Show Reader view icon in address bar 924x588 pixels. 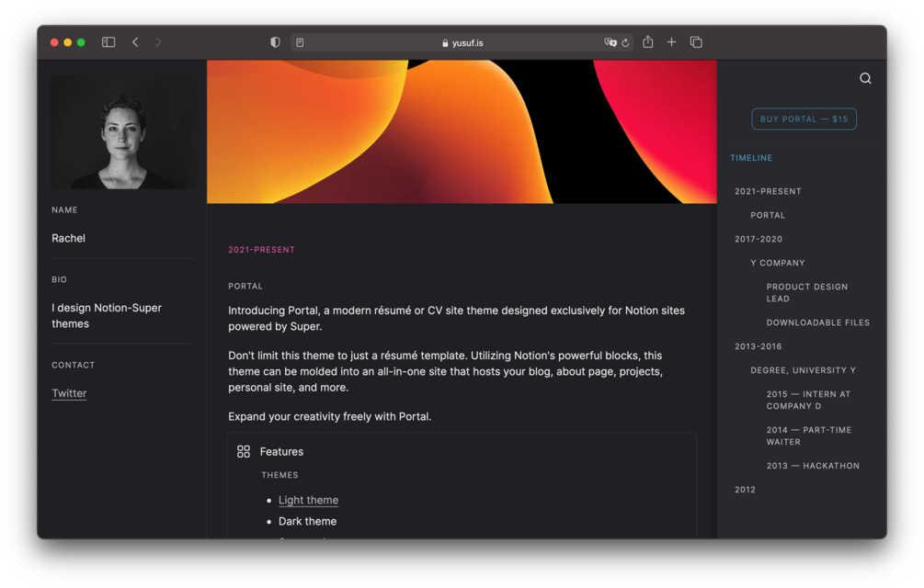coord(300,42)
